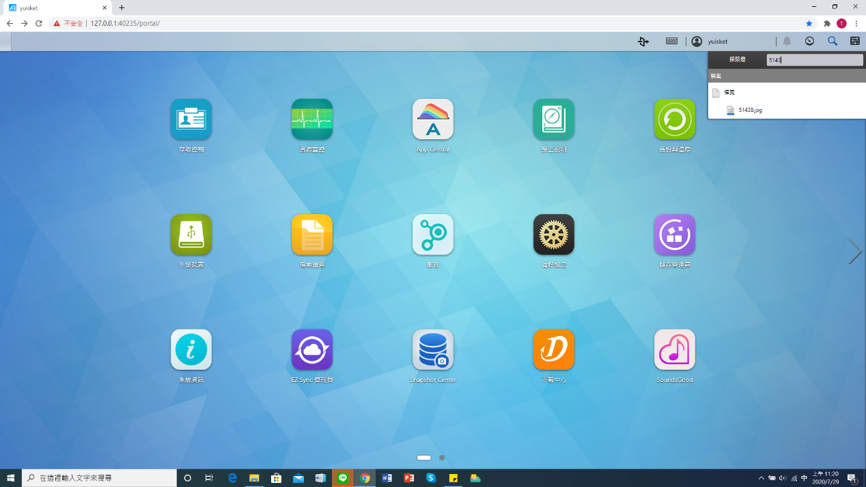Screen dimensions: 866x487
Task: Click the taskbar clock showing 11:20
Action: tap(826, 478)
